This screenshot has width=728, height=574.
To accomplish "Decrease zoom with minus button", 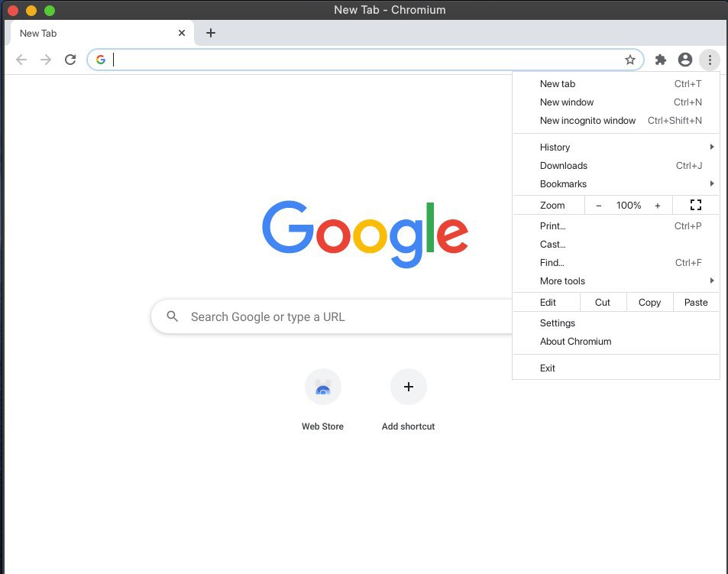I will pos(598,206).
